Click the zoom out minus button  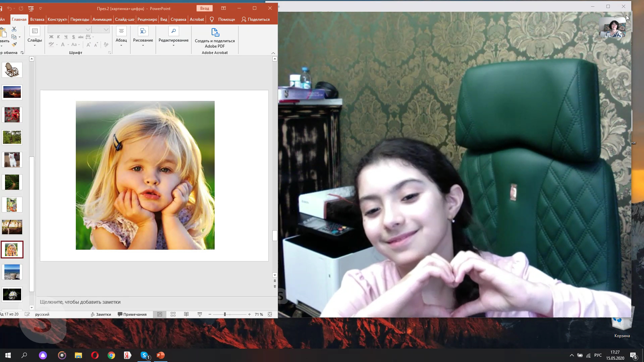pyautogui.click(x=210, y=314)
